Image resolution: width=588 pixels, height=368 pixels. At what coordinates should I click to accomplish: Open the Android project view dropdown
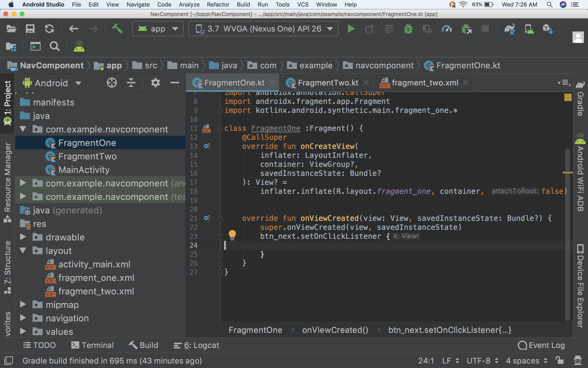click(52, 83)
